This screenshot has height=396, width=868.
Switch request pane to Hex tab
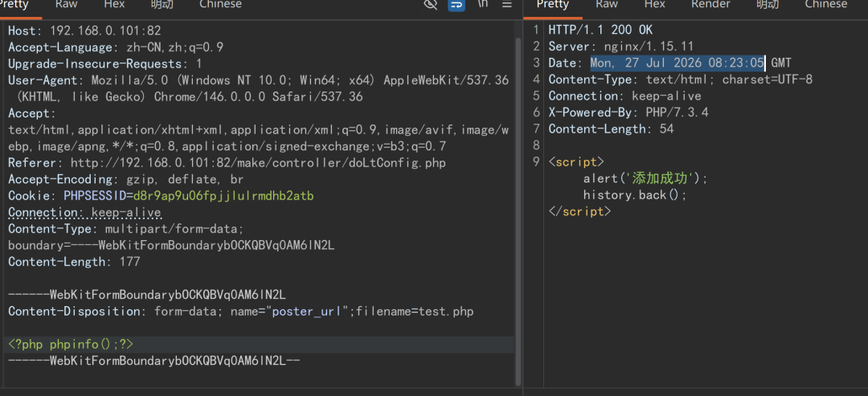pos(115,5)
